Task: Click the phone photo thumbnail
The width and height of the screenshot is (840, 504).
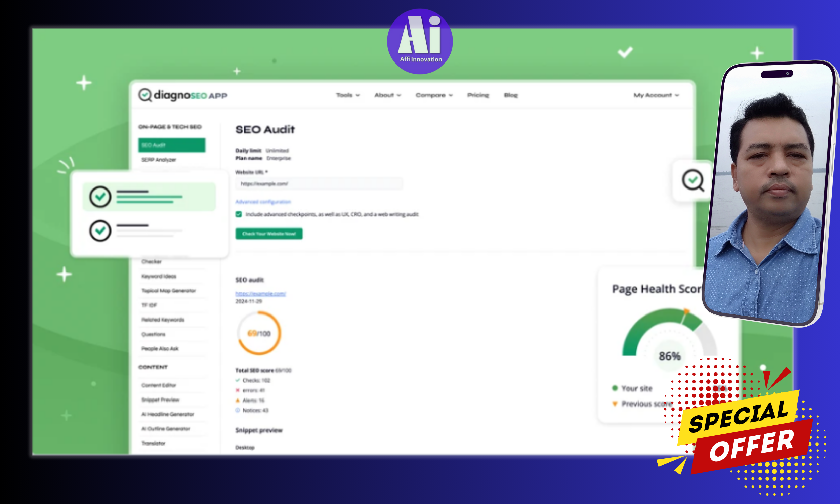Action: click(x=770, y=194)
